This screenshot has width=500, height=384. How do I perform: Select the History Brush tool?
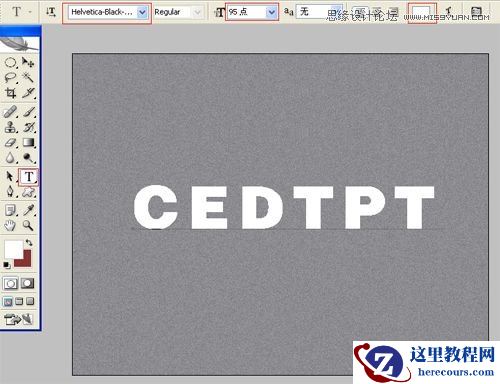point(28,127)
